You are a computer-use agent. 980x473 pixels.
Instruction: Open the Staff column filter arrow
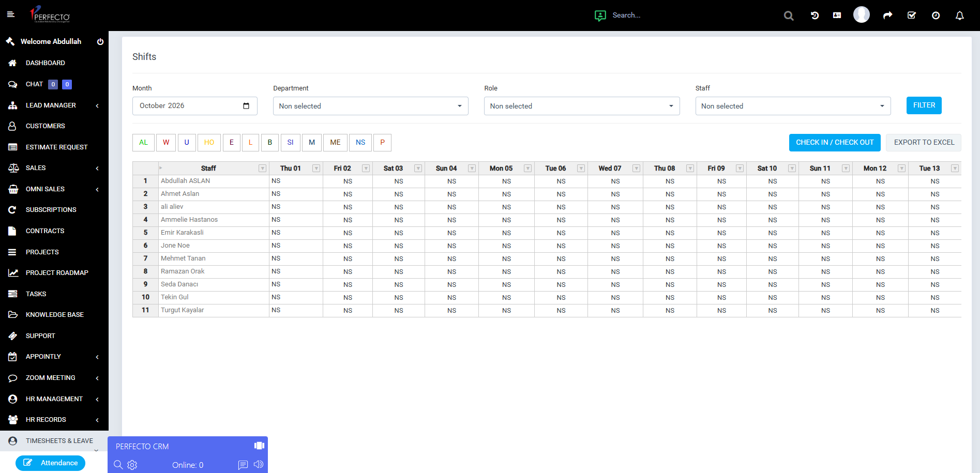tap(263, 169)
